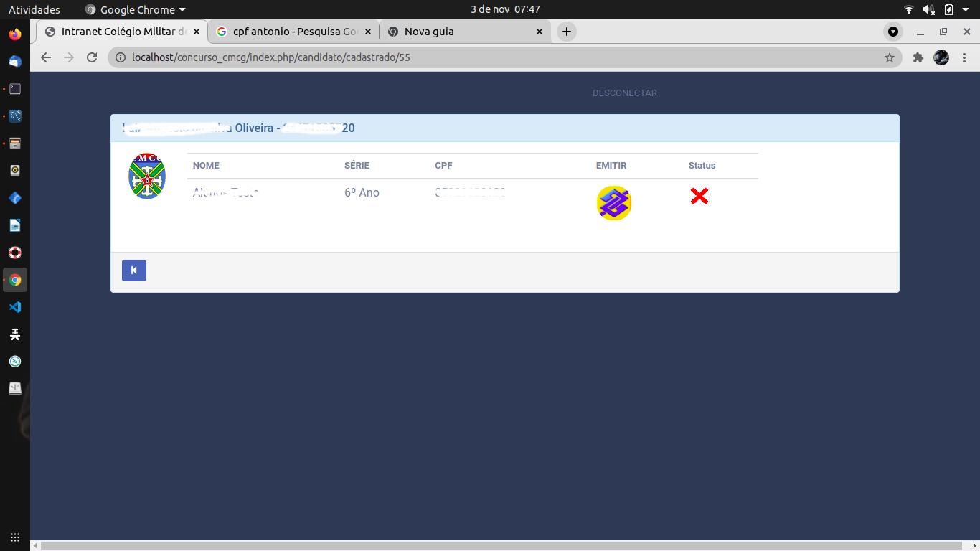Click the Chrome profile avatar
Image resolution: width=980 pixels, height=551 pixels.
pyautogui.click(x=941, y=57)
